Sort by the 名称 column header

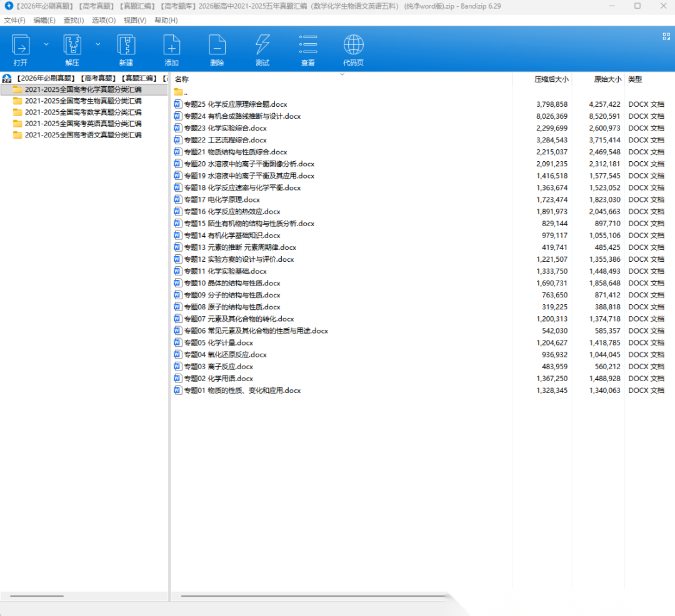(x=182, y=79)
